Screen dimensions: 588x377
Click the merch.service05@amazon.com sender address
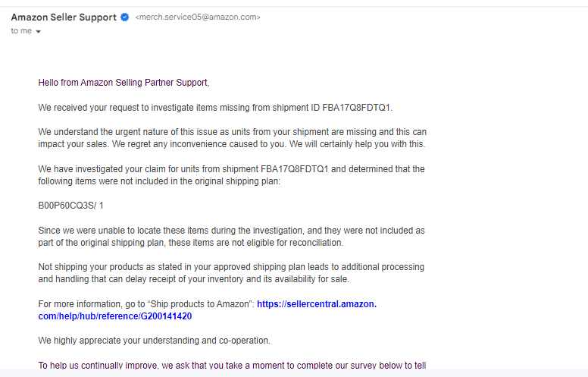pos(198,17)
